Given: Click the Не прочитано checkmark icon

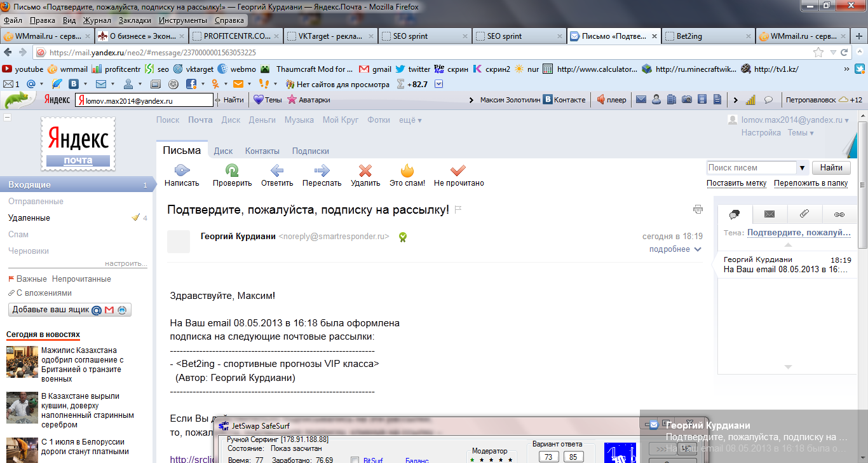Looking at the screenshot, I should pyautogui.click(x=458, y=170).
